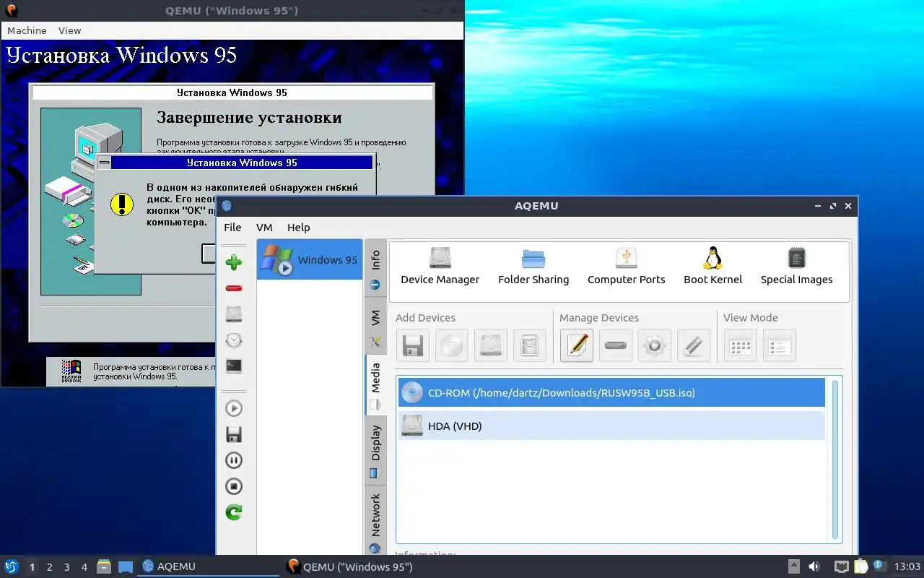
Task: Remove the VM using the red minus icon
Action: 234,288
